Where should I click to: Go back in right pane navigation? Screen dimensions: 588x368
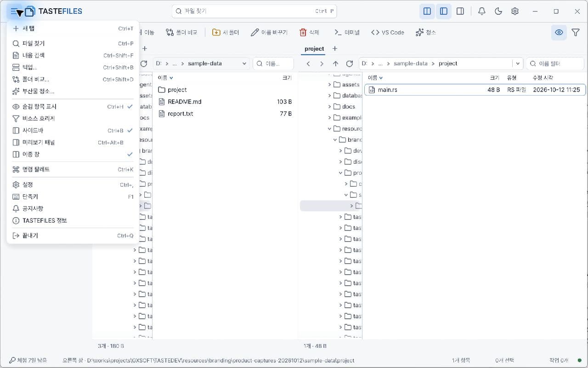[308, 63]
